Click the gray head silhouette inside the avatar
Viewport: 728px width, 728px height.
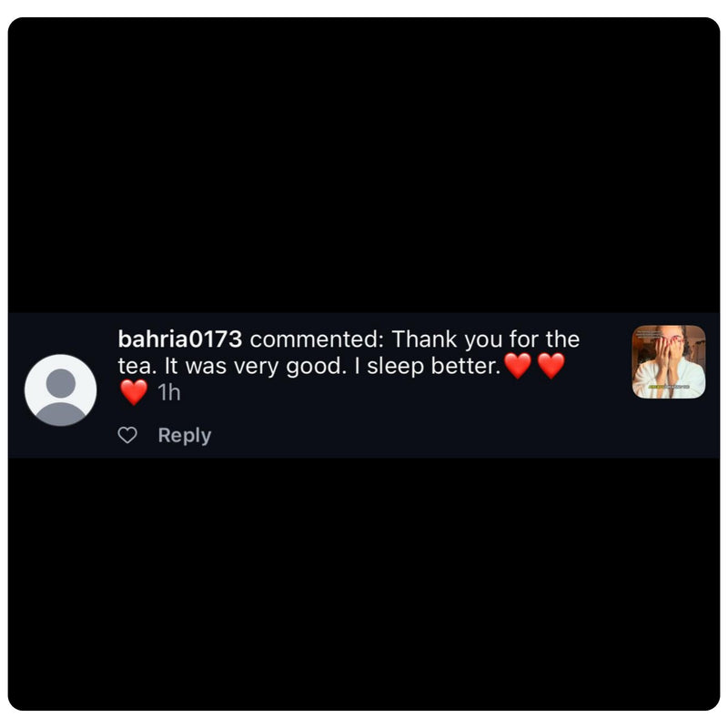pyautogui.click(x=61, y=383)
